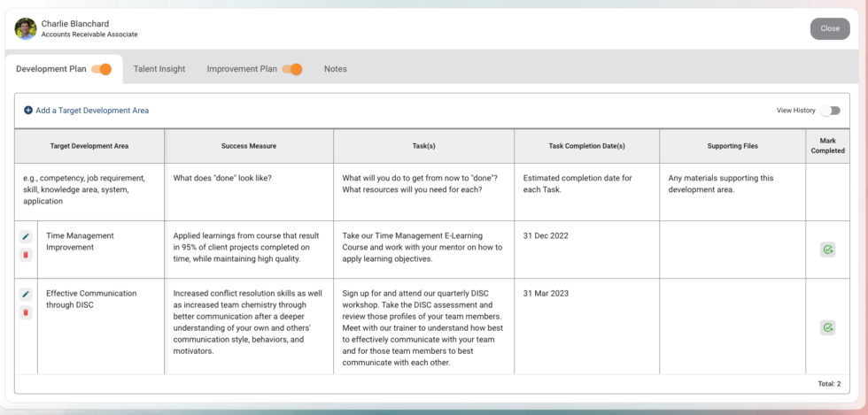Toggle the Development Plan switch
The height and width of the screenshot is (415, 868).
pos(102,69)
